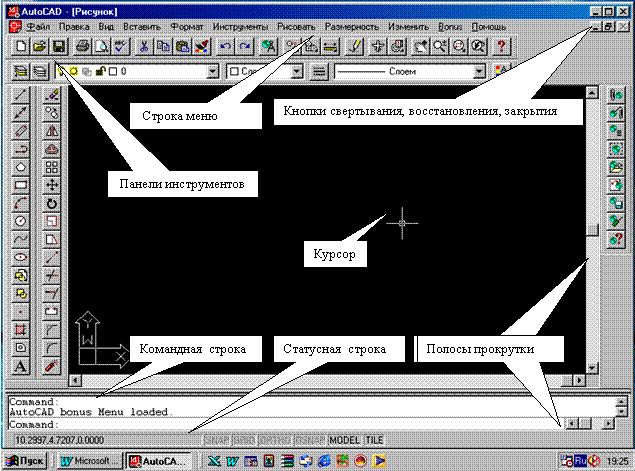Open Help with the red question mark
The height and width of the screenshot is (471, 635).
501,47
